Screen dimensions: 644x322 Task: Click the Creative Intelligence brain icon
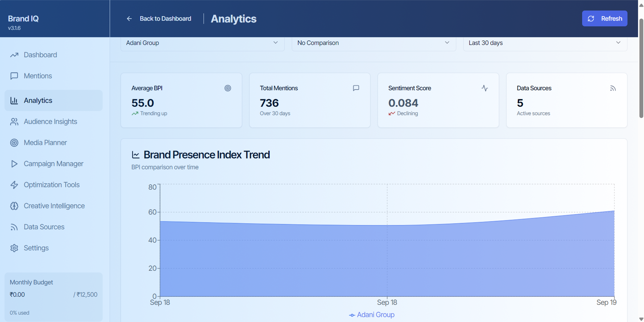[14, 206]
